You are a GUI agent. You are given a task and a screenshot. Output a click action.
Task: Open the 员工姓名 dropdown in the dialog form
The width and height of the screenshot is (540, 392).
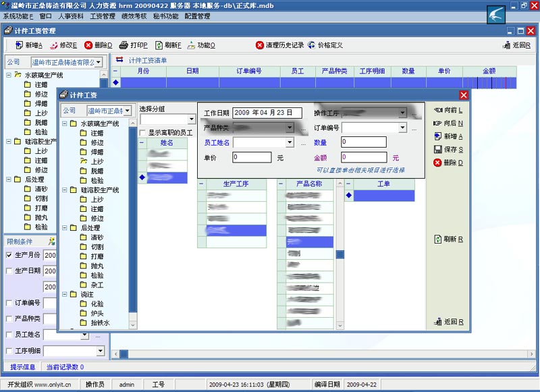click(290, 142)
